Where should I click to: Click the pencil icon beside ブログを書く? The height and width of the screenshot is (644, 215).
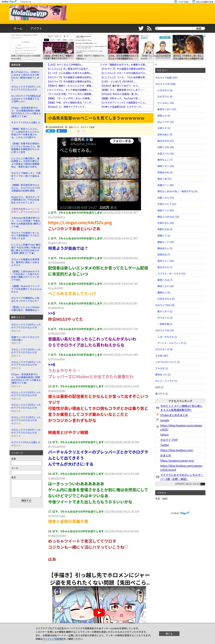(x=175, y=2)
